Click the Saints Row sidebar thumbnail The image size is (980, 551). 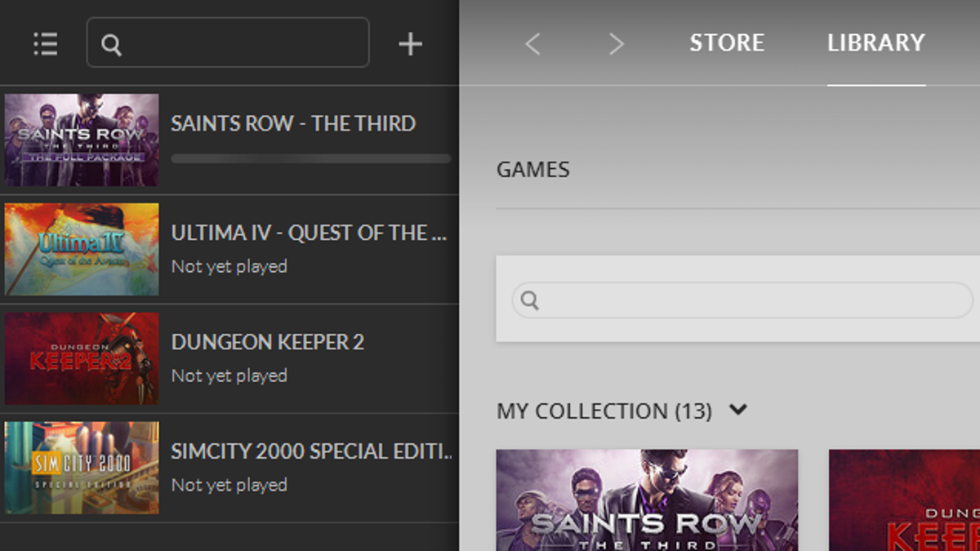point(82,140)
